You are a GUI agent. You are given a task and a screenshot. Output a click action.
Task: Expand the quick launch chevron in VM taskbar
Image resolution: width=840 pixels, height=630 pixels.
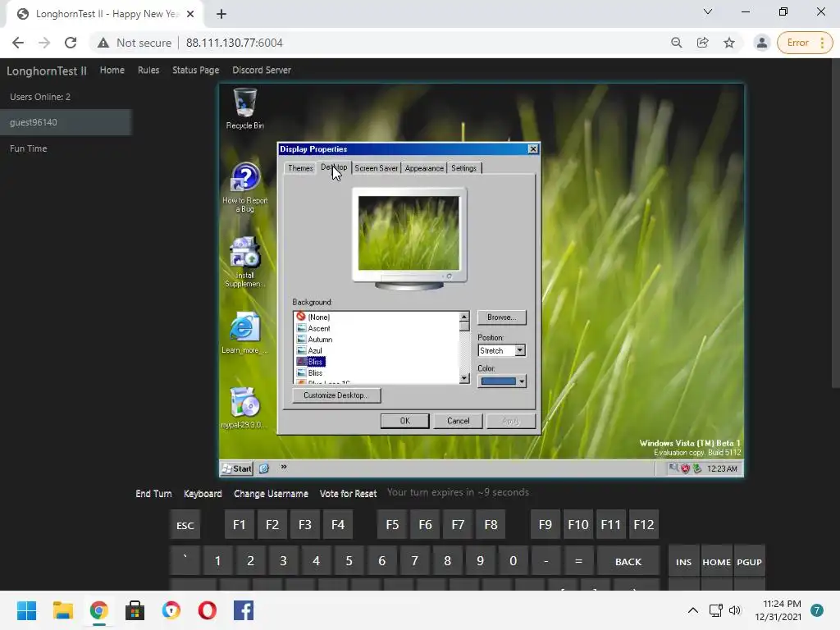pyautogui.click(x=283, y=467)
